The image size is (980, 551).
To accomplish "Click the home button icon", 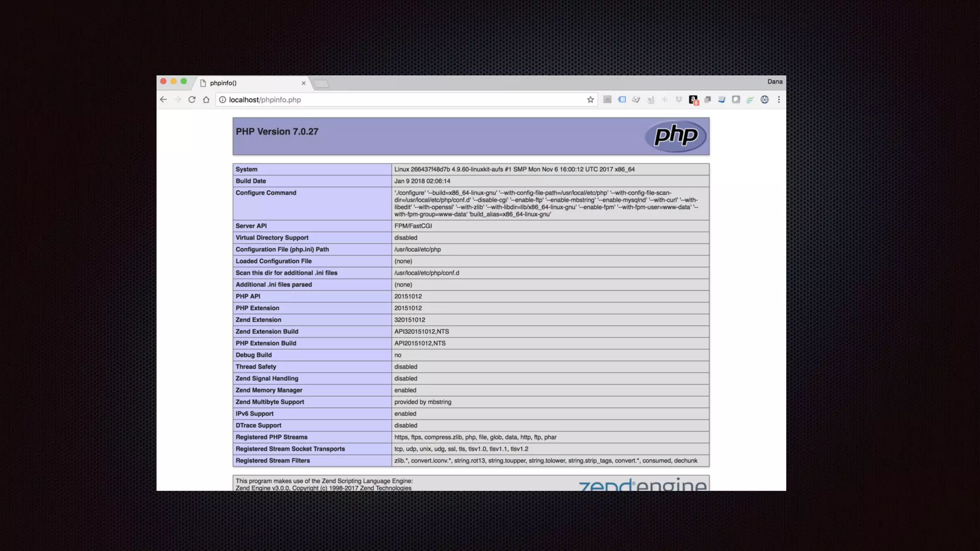I will [206, 99].
